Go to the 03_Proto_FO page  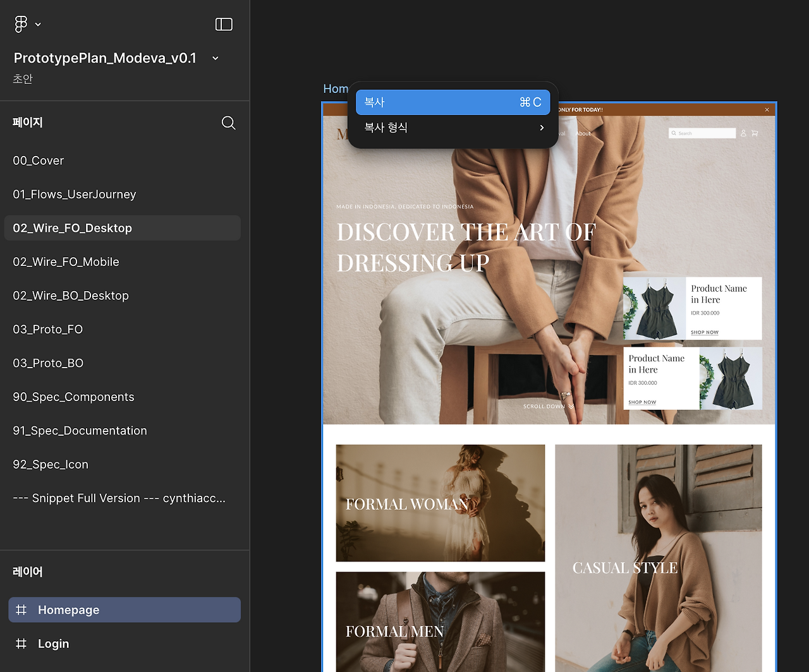[123, 330]
